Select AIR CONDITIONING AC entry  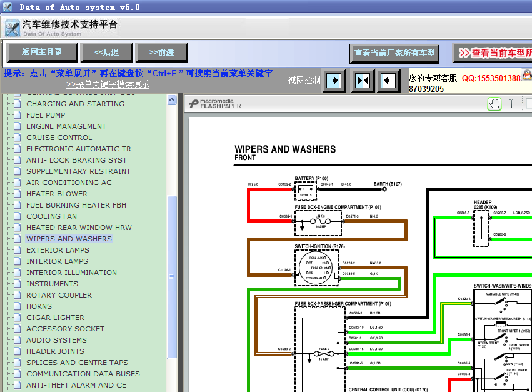tap(69, 183)
